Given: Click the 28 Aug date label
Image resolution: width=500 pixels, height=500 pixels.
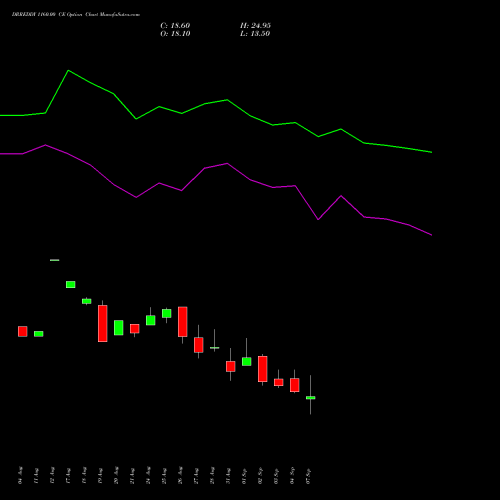Looking at the screenshot, I should pyautogui.click(x=212, y=476).
